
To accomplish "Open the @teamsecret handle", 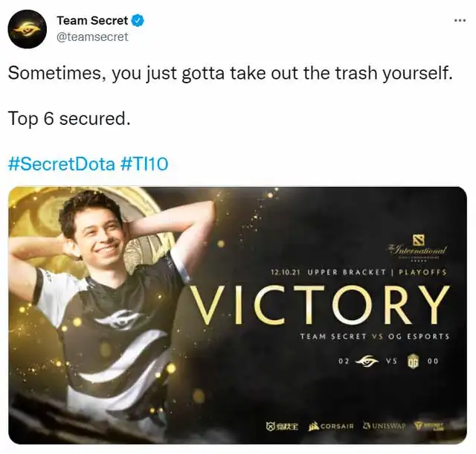I will point(92,37).
